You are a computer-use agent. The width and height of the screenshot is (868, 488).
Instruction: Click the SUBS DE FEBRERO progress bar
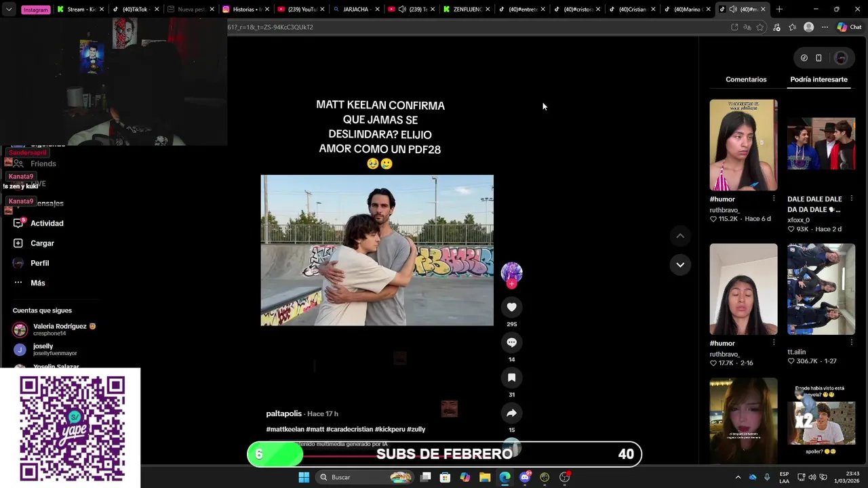(444, 454)
